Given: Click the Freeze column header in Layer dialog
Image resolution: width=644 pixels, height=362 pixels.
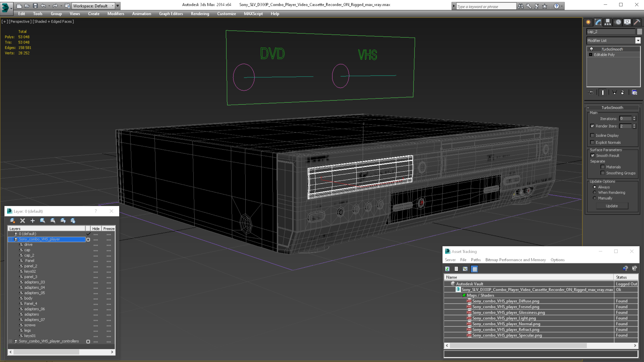Looking at the screenshot, I should [x=109, y=229].
